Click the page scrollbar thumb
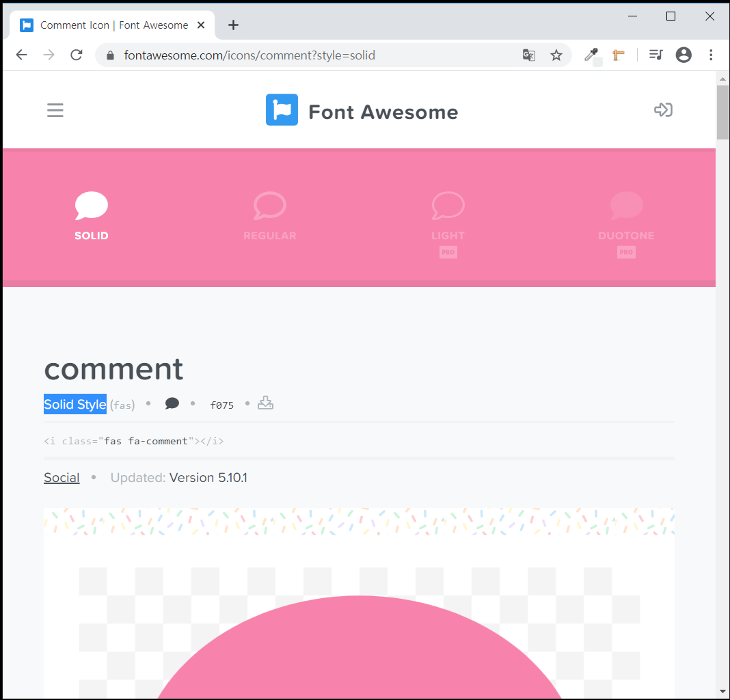Viewport: 730px width, 700px height. pyautogui.click(x=722, y=112)
